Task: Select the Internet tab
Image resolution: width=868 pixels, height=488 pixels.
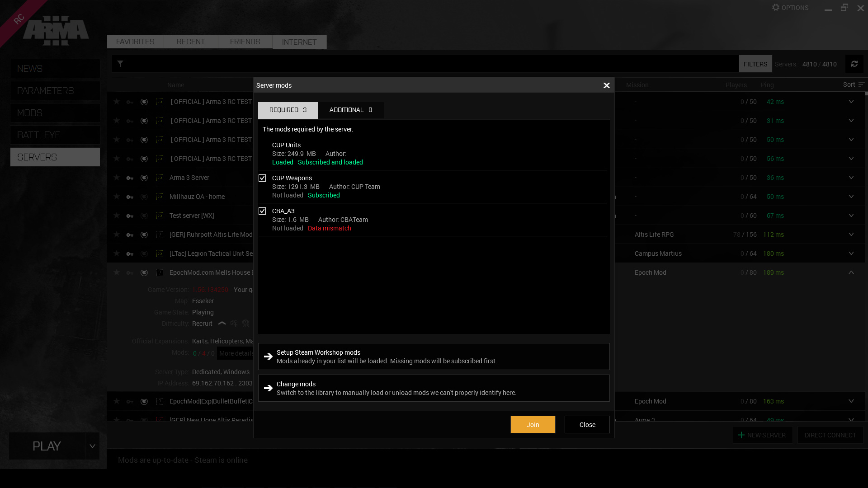Action: click(299, 42)
